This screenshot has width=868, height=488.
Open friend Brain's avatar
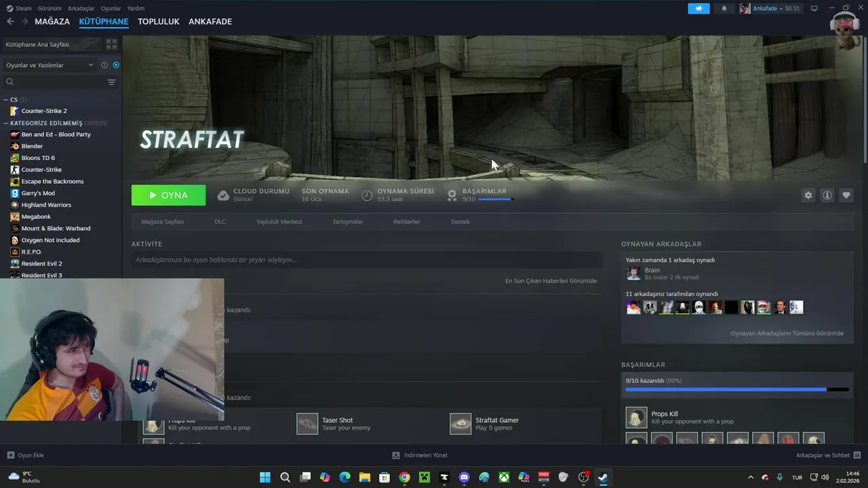[x=633, y=273]
